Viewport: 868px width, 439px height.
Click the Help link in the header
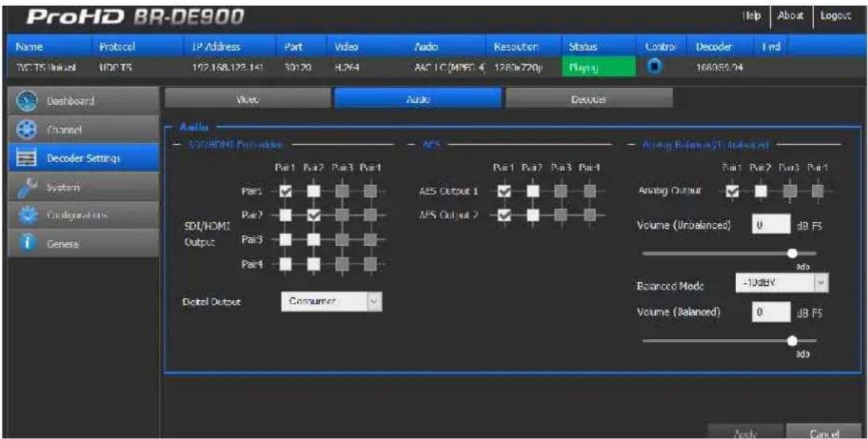click(752, 16)
